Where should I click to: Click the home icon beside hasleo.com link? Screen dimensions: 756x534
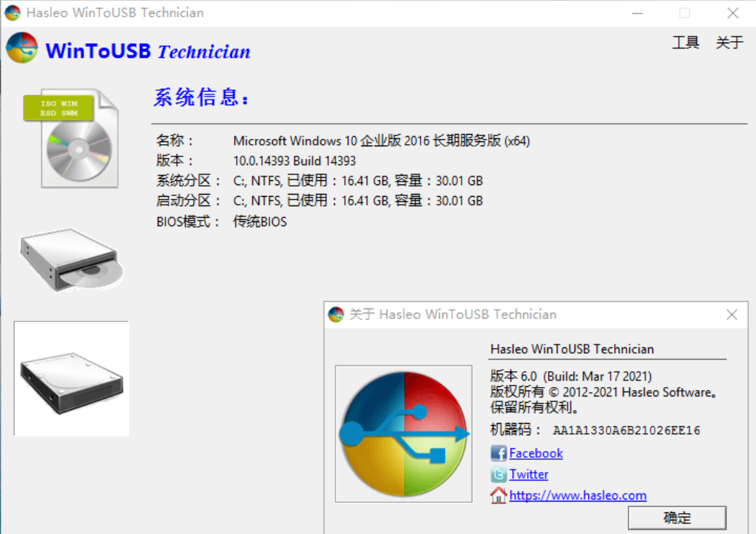[498, 495]
